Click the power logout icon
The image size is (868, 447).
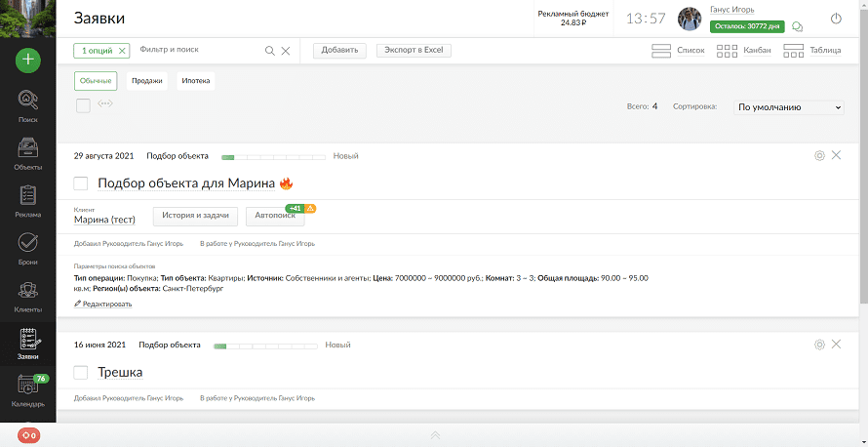[836, 19]
